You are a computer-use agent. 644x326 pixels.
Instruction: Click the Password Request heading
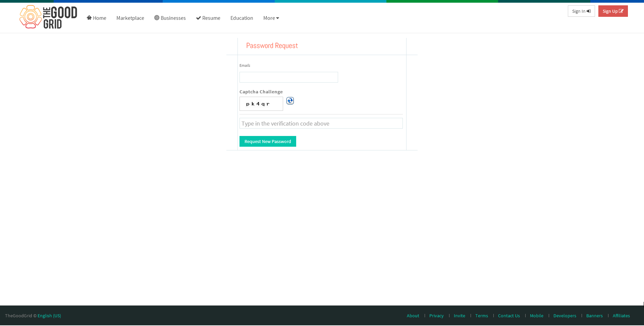272,46
